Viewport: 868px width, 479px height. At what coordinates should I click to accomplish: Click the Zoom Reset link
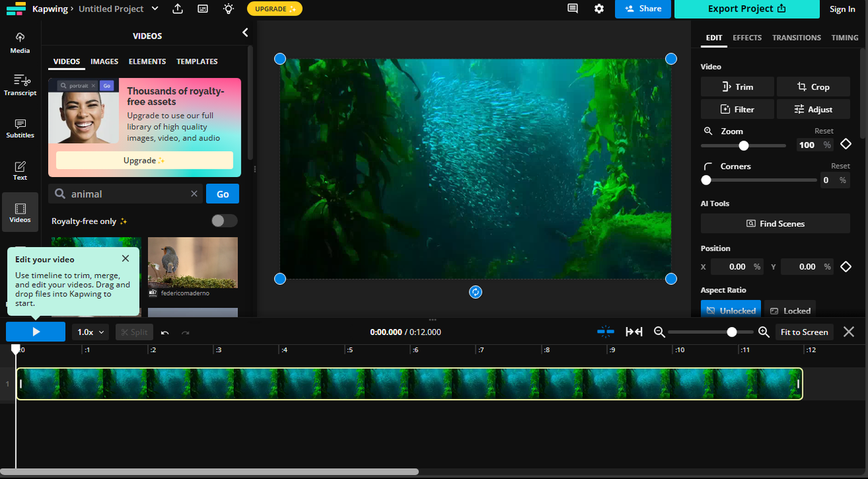824,131
